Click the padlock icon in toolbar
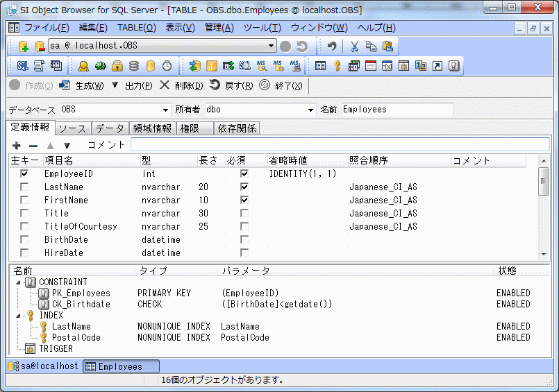The height and width of the screenshot is (392, 559). tap(117, 66)
